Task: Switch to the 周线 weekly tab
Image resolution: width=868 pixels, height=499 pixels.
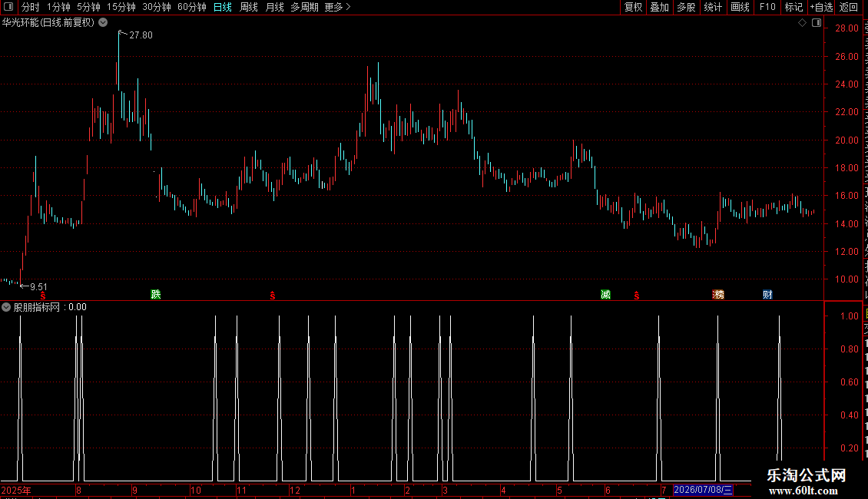Action: (249, 7)
